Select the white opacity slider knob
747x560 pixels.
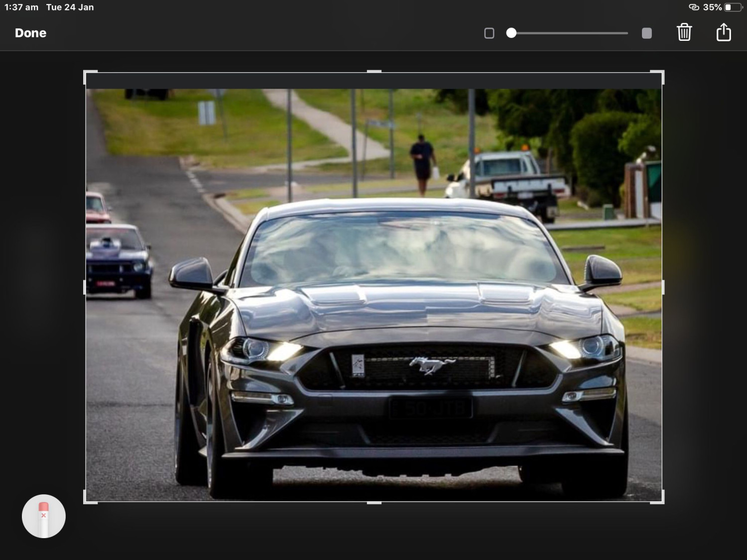pyautogui.click(x=511, y=33)
